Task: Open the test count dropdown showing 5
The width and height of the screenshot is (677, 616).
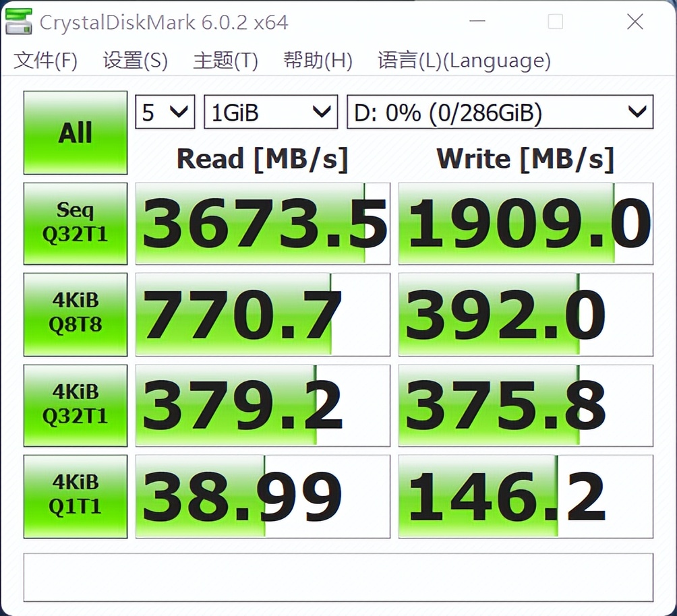Action: click(164, 111)
